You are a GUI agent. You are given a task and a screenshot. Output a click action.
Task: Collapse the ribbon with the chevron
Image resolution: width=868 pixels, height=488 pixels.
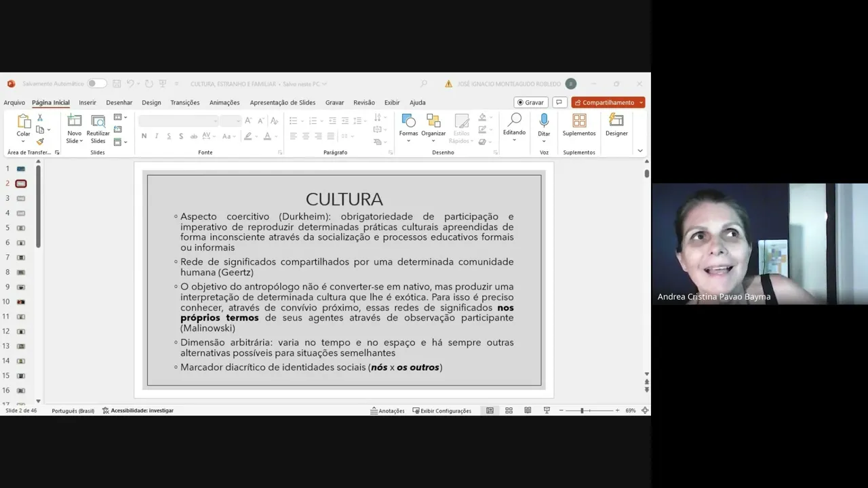tap(640, 151)
